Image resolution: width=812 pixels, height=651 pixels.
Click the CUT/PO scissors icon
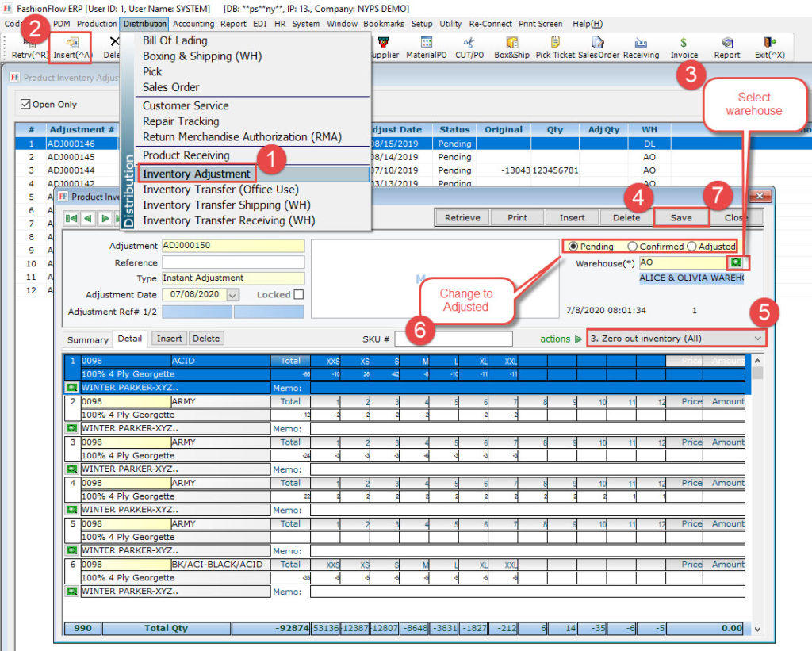point(469,46)
